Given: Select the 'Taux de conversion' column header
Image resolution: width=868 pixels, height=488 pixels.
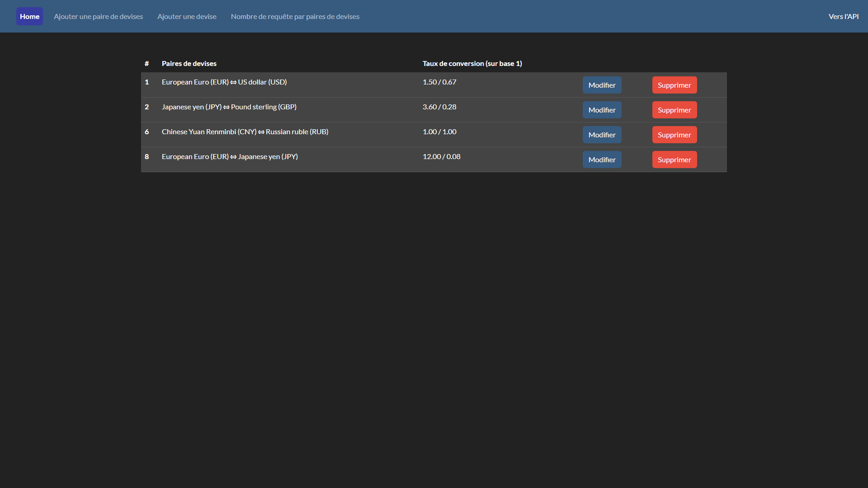Looking at the screenshot, I should pyautogui.click(x=472, y=63).
